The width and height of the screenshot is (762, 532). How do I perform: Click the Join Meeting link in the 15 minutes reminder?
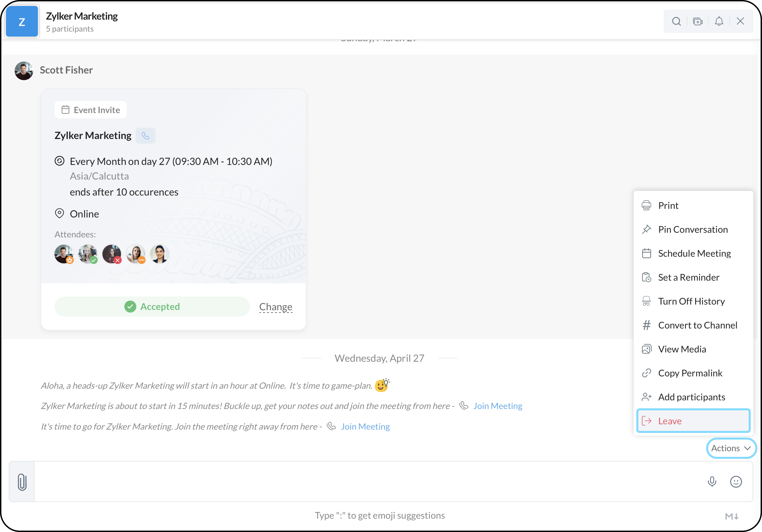point(497,406)
